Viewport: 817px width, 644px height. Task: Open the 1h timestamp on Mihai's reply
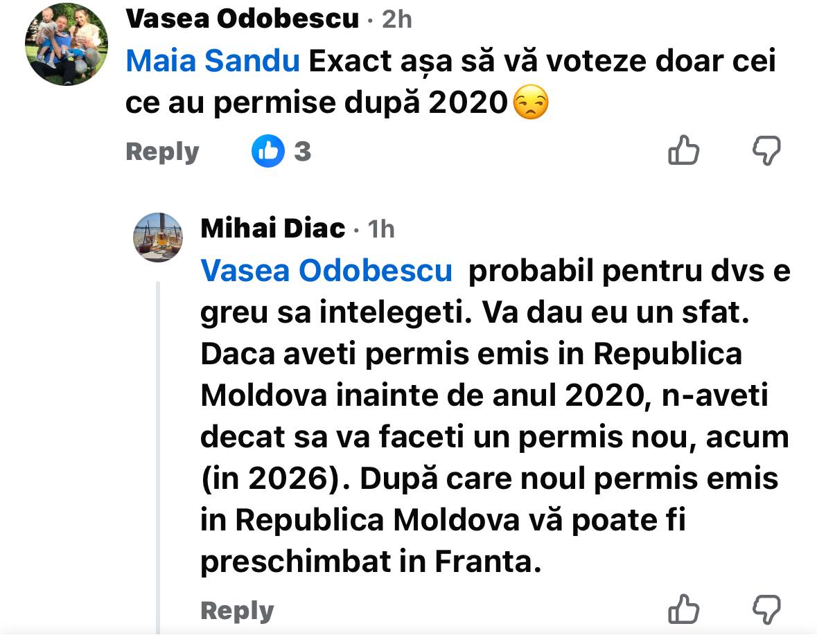coord(381,229)
